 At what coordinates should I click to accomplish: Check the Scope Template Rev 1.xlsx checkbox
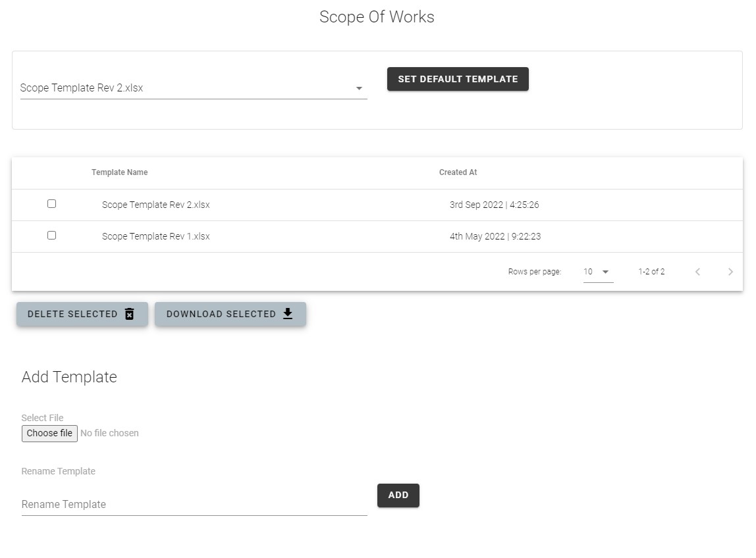click(52, 235)
